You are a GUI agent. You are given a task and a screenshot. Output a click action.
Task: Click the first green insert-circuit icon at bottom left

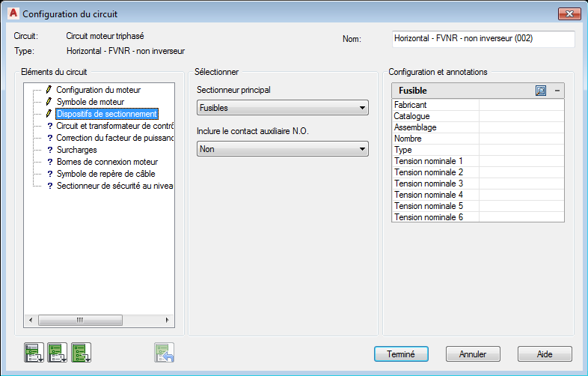[33, 352]
